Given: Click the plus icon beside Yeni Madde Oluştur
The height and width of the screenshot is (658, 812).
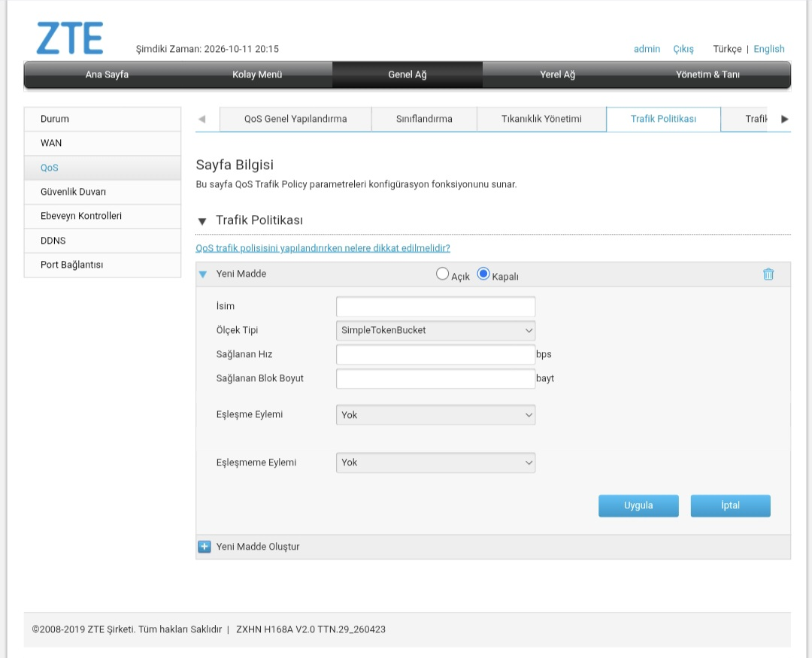Looking at the screenshot, I should pyautogui.click(x=205, y=547).
